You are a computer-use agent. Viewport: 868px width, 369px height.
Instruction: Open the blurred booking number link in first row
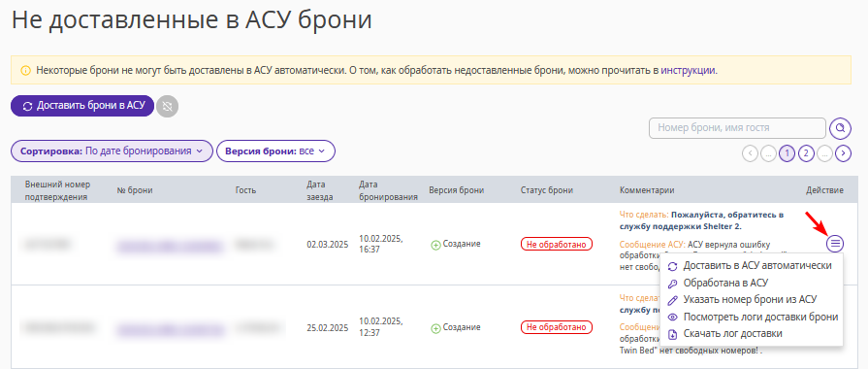click(170, 245)
